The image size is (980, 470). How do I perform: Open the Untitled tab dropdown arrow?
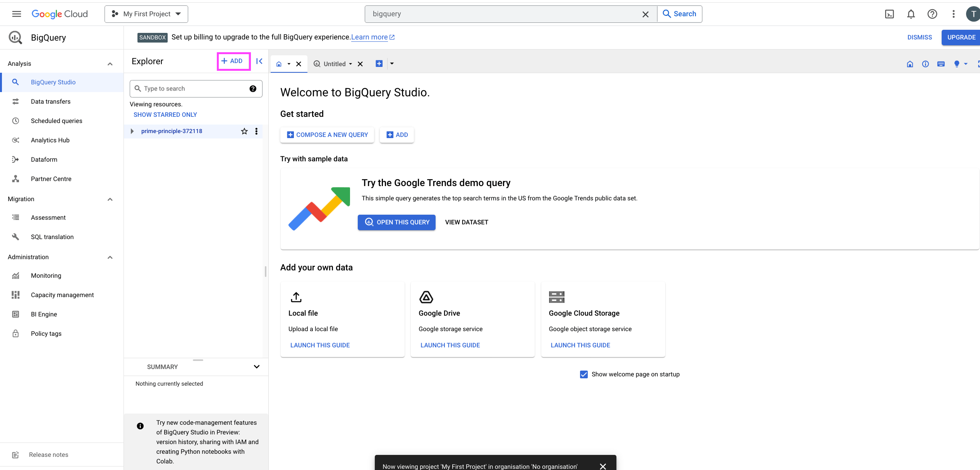pyautogui.click(x=350, y=64)
